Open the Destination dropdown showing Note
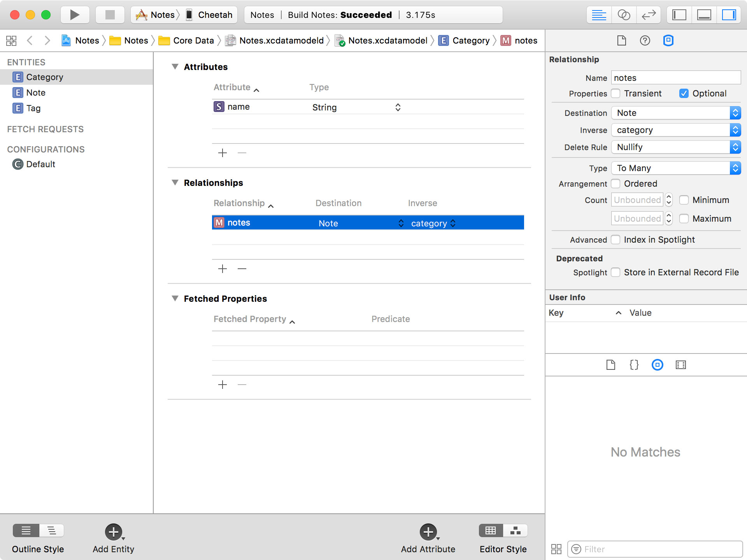Screen dimensions: 747x560 point(735,113)
